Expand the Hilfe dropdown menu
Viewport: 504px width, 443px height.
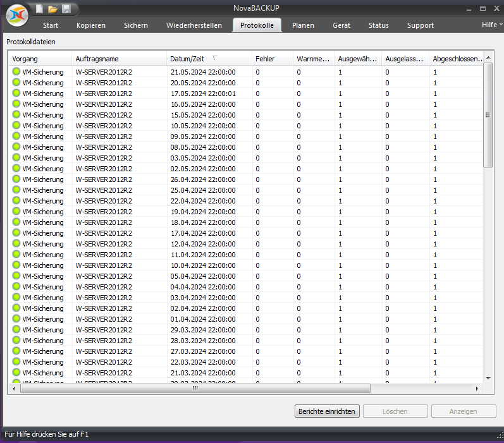click(492, 25)
